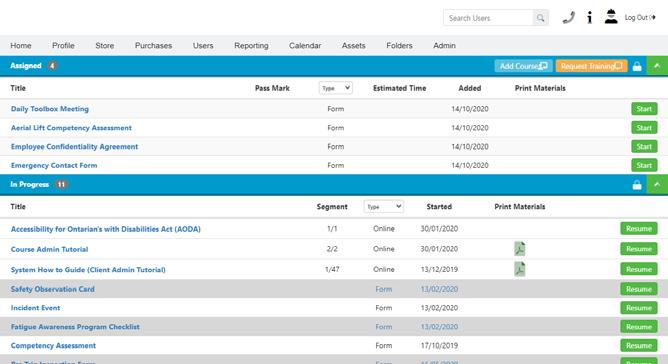Open Fatigue Awareness Program Checklist link

tap(75, 326)
